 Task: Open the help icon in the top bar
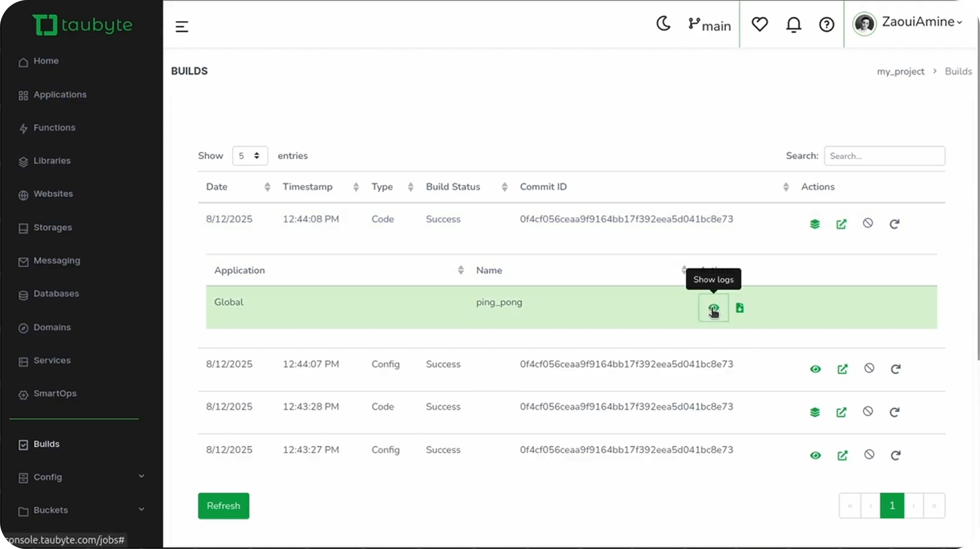pyautogui.click(x=826, y=24)
